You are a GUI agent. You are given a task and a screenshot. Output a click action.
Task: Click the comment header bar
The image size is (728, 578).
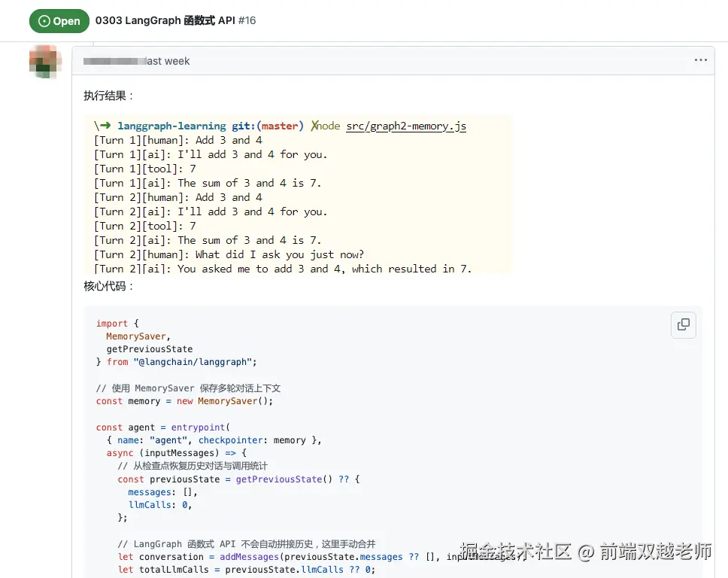click(376, 60)
